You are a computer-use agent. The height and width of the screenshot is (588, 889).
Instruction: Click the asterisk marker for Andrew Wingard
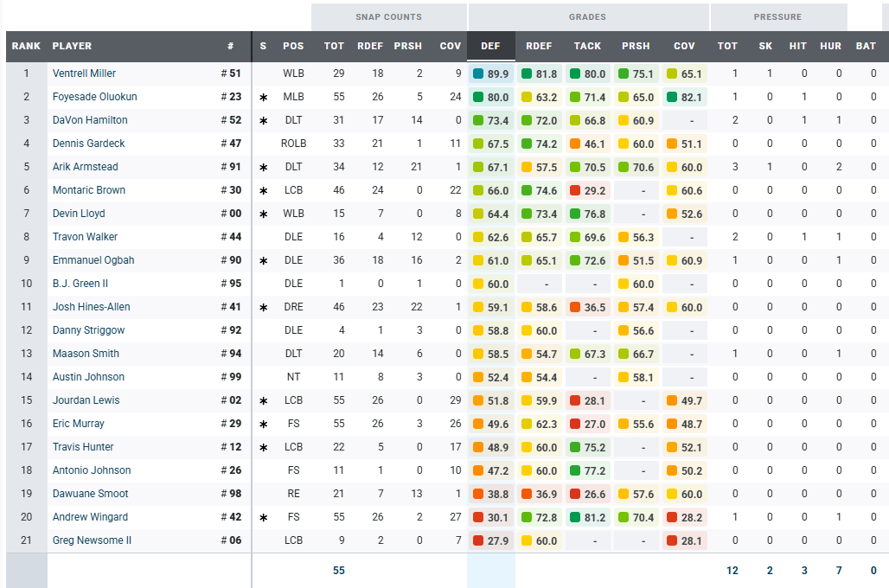pos(263,518)
